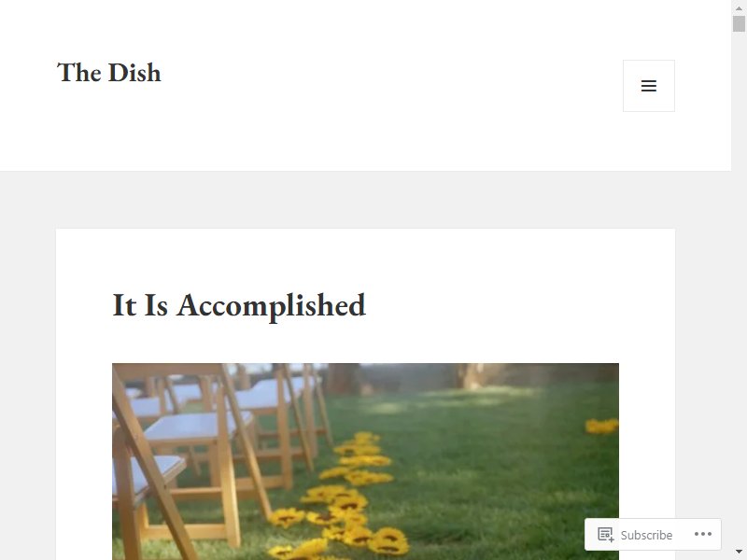Click the vertical scrollbar thumb

[x=739, y=23]
